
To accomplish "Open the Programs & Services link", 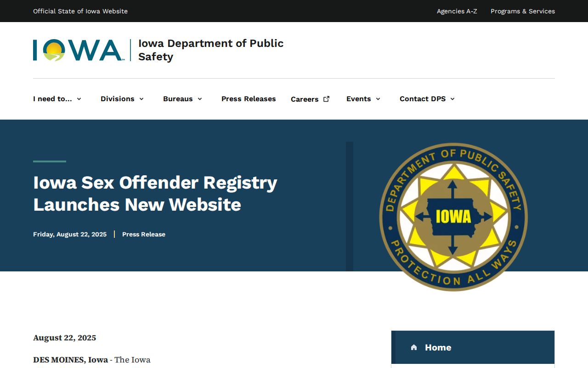I will pyautogui.click(x=523, y=11).
